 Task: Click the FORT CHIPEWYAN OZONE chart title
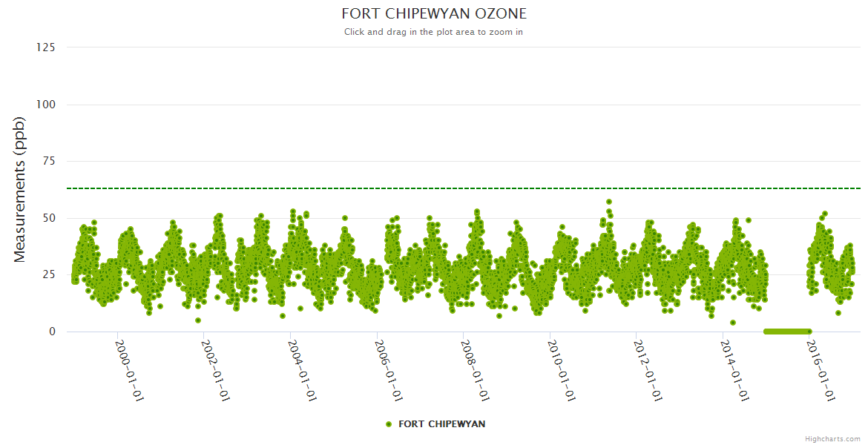tap(434, 13)
